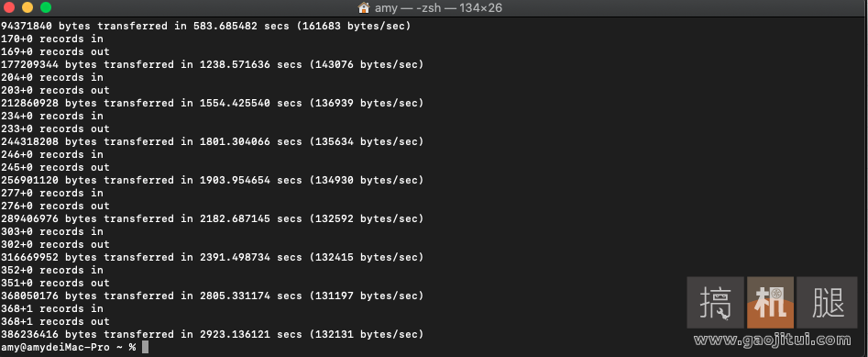Click the line '368+1 records in'
Viewport: 868px width, 357px height.
(x=52, y=308)
